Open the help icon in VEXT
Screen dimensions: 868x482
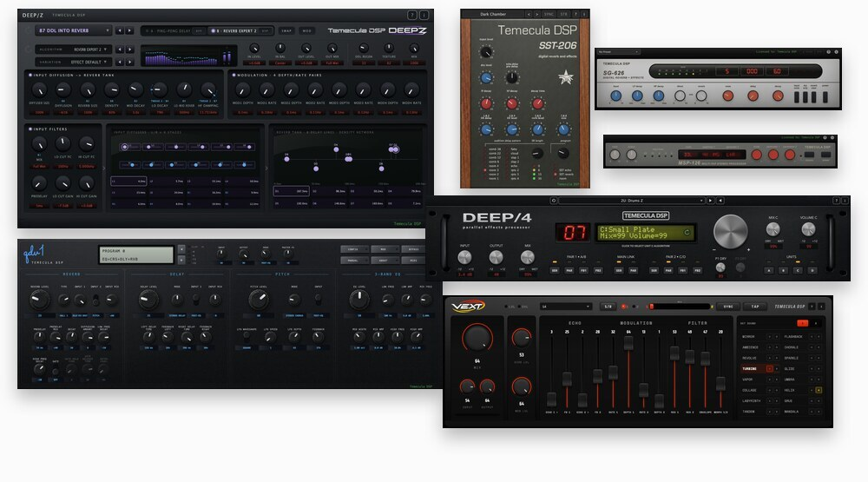pos(812,307)
